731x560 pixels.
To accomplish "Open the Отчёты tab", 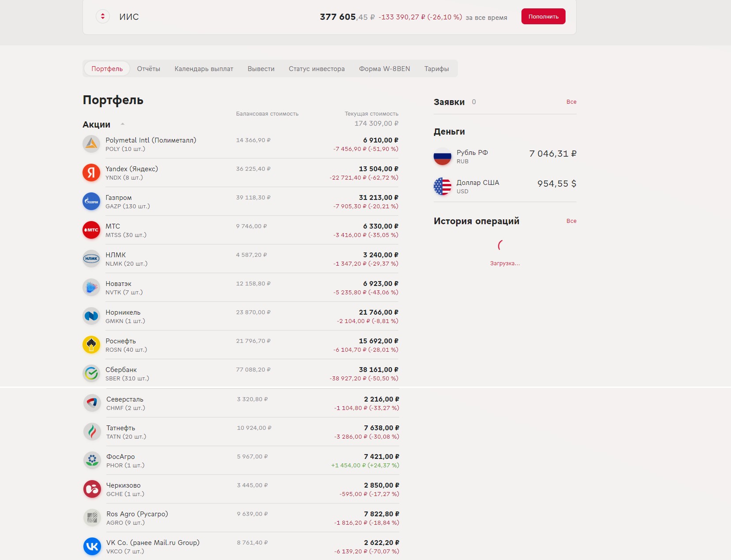I will point(149,69).
